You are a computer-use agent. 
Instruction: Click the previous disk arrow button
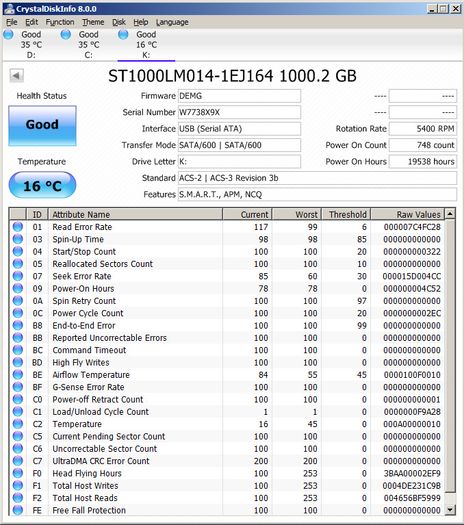[x=16, y=75]
